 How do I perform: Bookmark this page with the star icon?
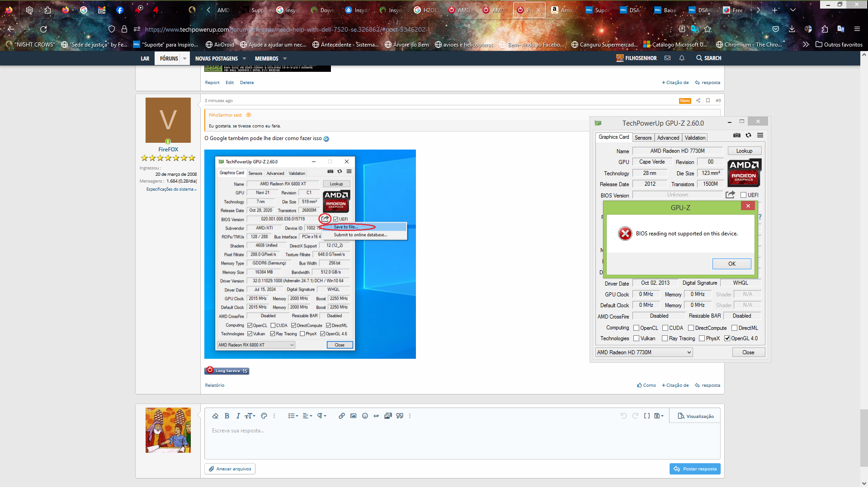pyautogui.click(x=708, y=29)
